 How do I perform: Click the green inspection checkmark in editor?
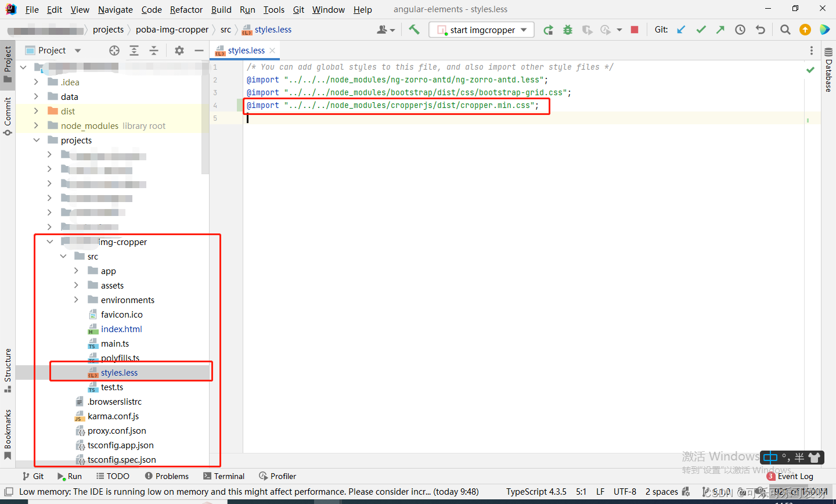tap(810, 70)
